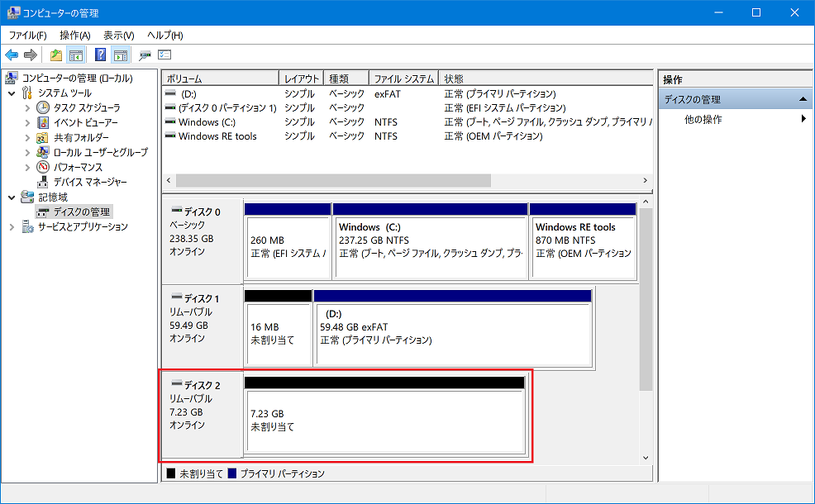The height and width of the screenshot is (504, 815).
Task: Toggle the action pane toolbar button
Action: coord(120,55)
